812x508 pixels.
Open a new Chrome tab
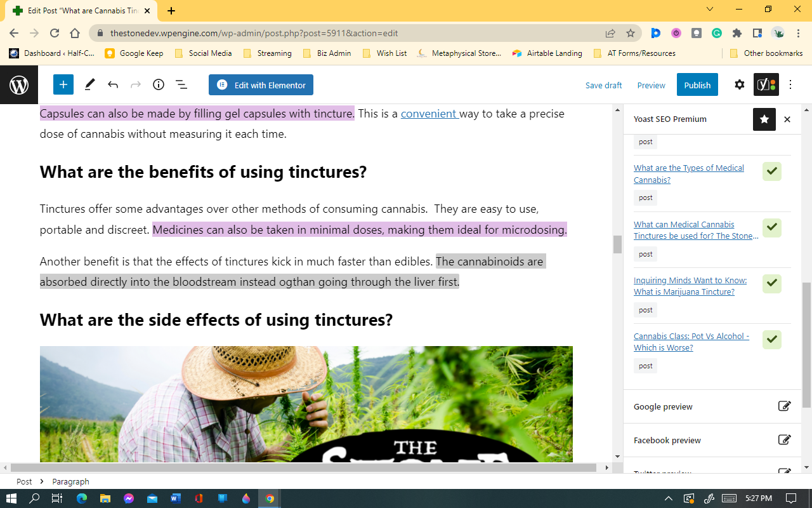pos(171,11)
